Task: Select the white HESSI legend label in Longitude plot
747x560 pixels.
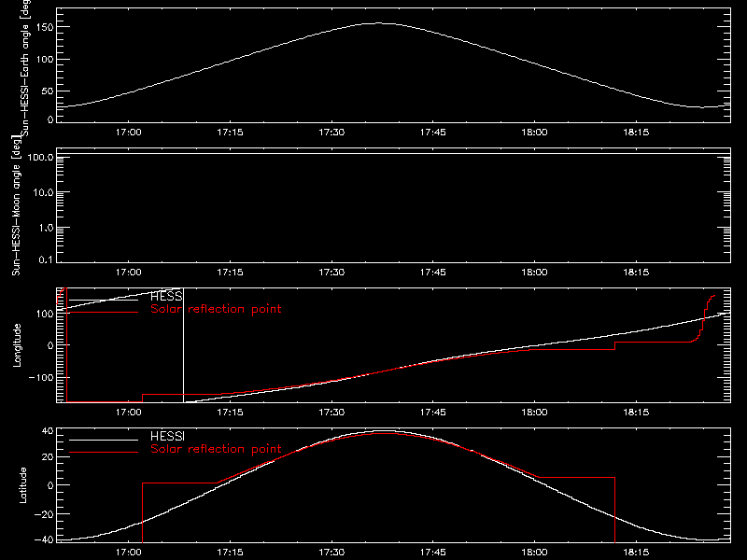Action: (166, 296)
